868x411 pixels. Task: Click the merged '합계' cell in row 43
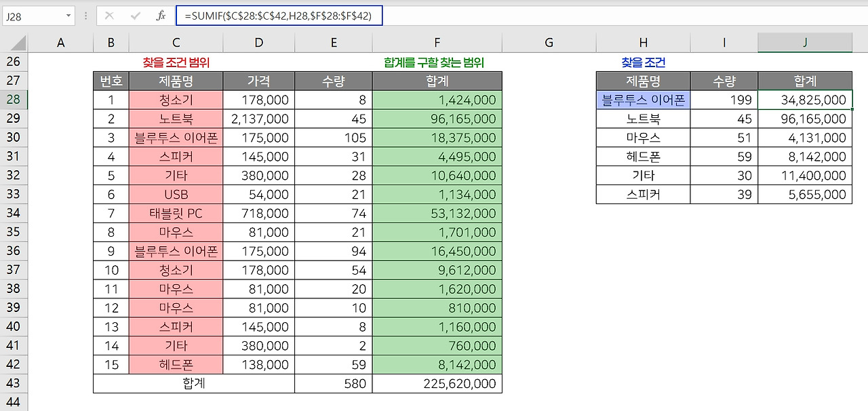[x=194, y=384]
